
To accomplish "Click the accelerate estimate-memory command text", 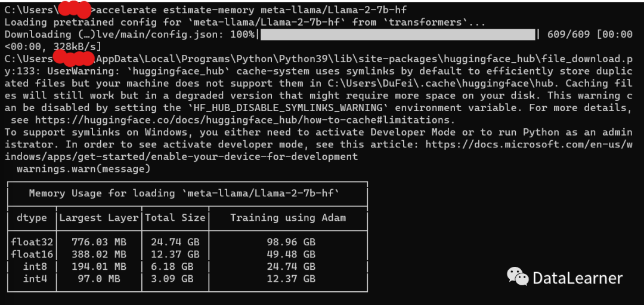I will tap(251, 10).
